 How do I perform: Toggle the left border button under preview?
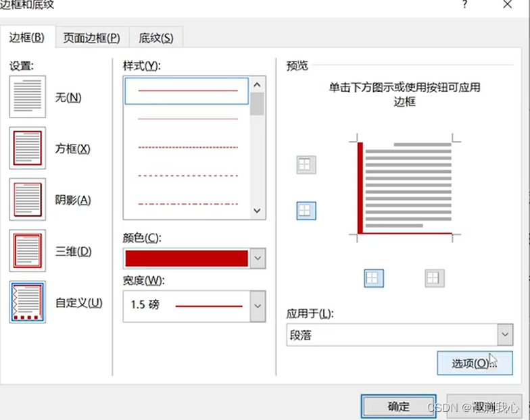[374, 278]
